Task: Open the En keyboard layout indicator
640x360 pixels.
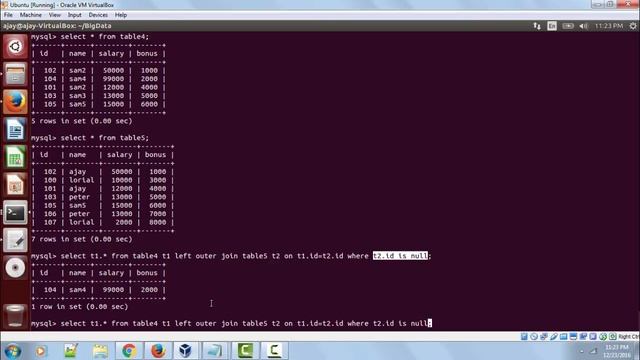Action: [552, 26]
